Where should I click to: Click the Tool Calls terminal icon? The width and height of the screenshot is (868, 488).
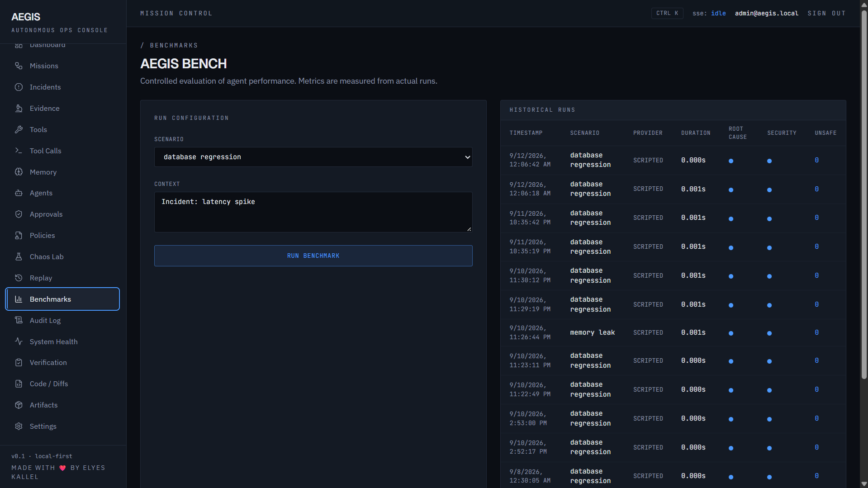19,151
